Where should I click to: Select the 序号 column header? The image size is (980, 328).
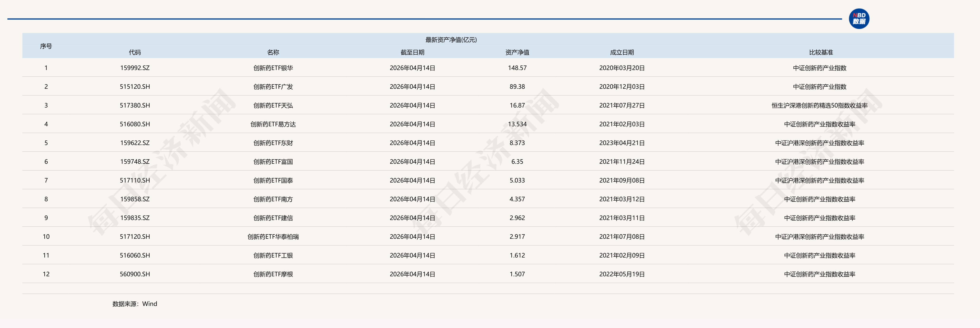click(46, 46)
